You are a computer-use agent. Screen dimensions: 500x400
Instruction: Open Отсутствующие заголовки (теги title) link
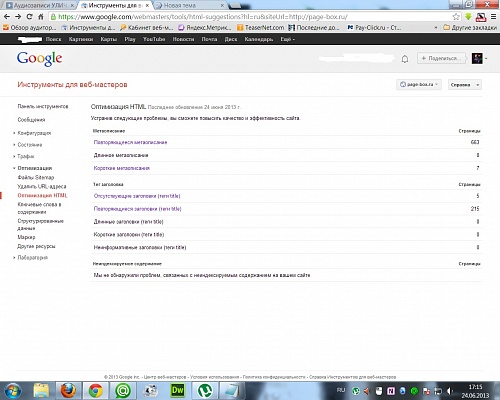point(137,196)
